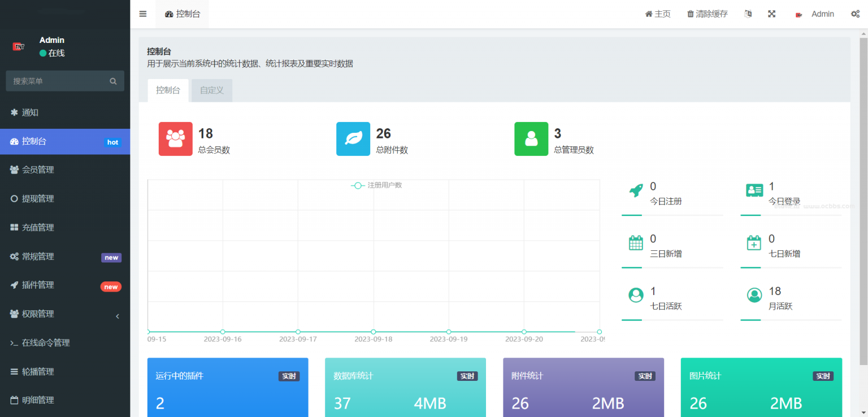This screenshot has width=868, height=417.
Task: Open 充值管理 in the sidebar
Action: point(65,227)
